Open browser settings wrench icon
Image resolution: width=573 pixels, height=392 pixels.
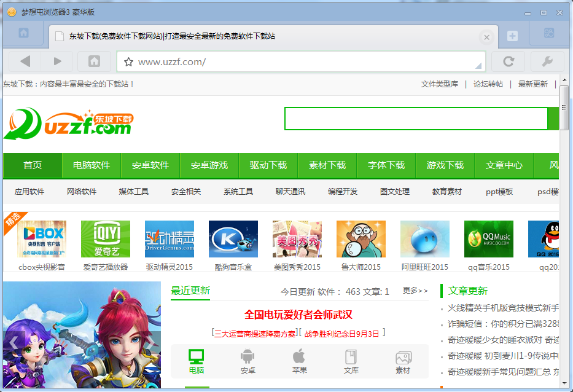tap(547, 61)
